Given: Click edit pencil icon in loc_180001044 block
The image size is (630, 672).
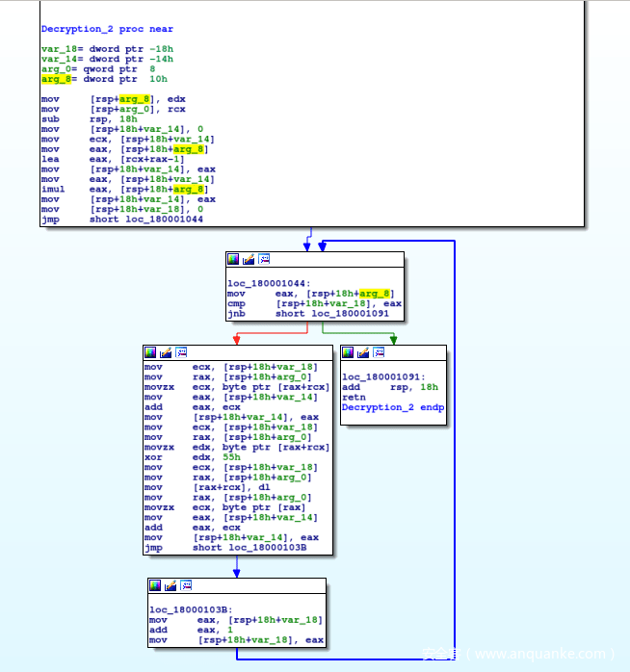Looking at the screenshot, I should [248, 259].
